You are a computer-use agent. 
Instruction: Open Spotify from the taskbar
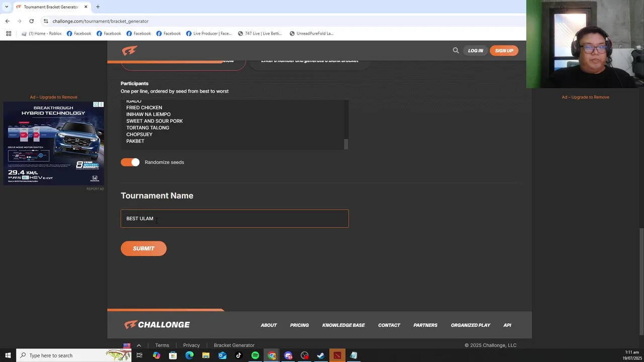tap(255, 355)
